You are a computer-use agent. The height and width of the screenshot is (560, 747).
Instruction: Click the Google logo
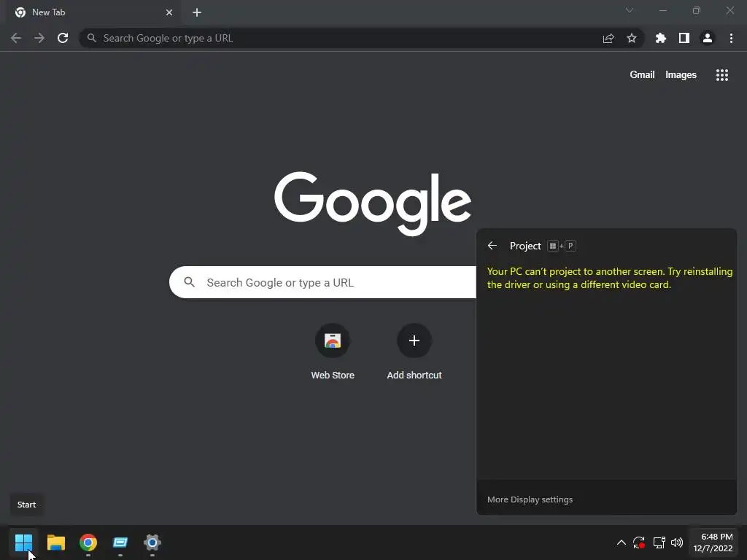(373, 203)
